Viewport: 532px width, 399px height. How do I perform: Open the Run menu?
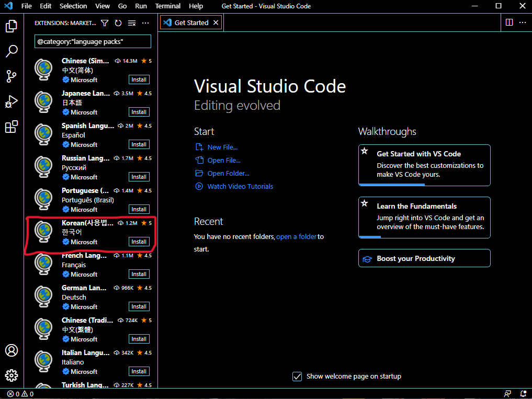coord(141,6)
